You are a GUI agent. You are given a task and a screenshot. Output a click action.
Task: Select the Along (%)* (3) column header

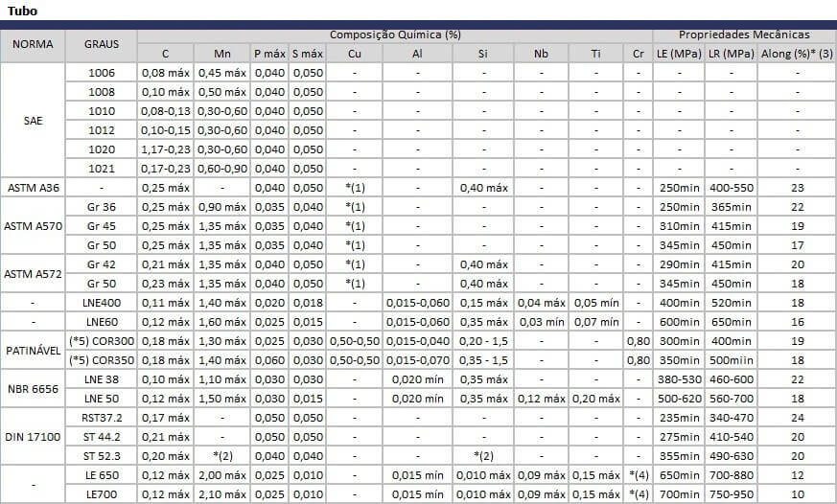coord(797,54)
